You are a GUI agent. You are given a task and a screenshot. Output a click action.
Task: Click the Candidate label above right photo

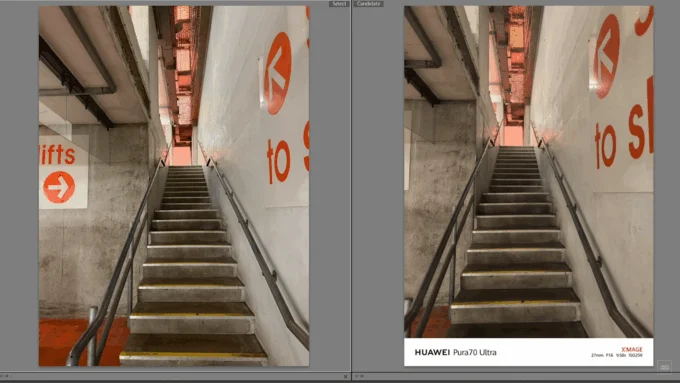pyautogui.click(x=368, y=3)
